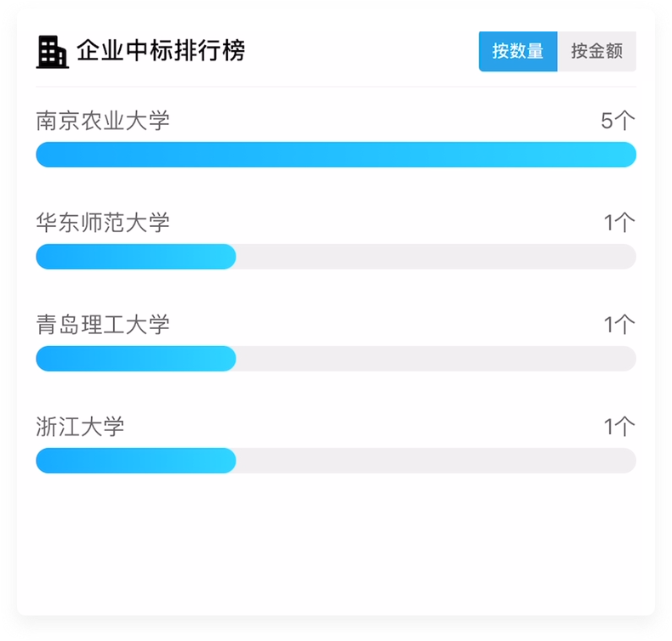Screen dimensions: 672x641
Task: Select 南京农业大学 entry
Action: click(103, 121)
